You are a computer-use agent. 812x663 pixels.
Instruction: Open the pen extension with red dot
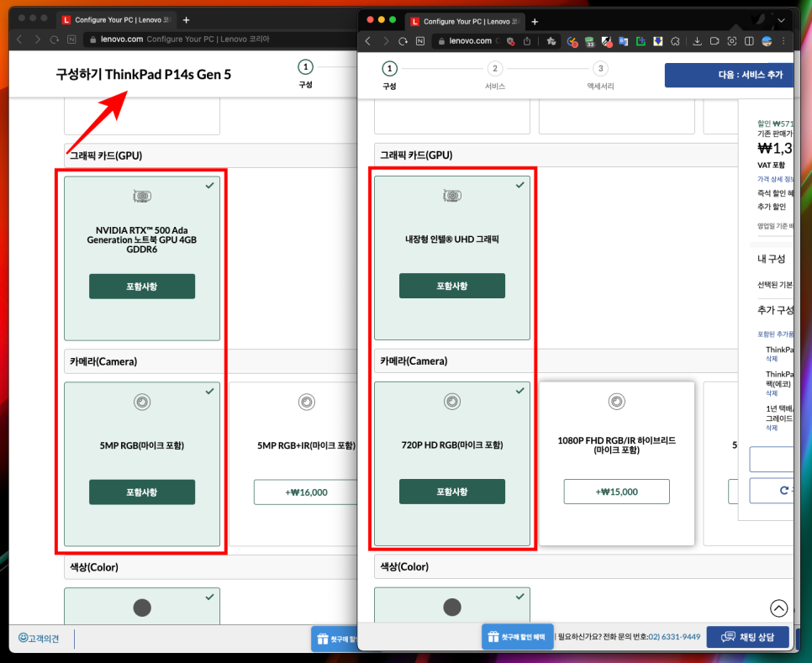(x=607, y=42)
